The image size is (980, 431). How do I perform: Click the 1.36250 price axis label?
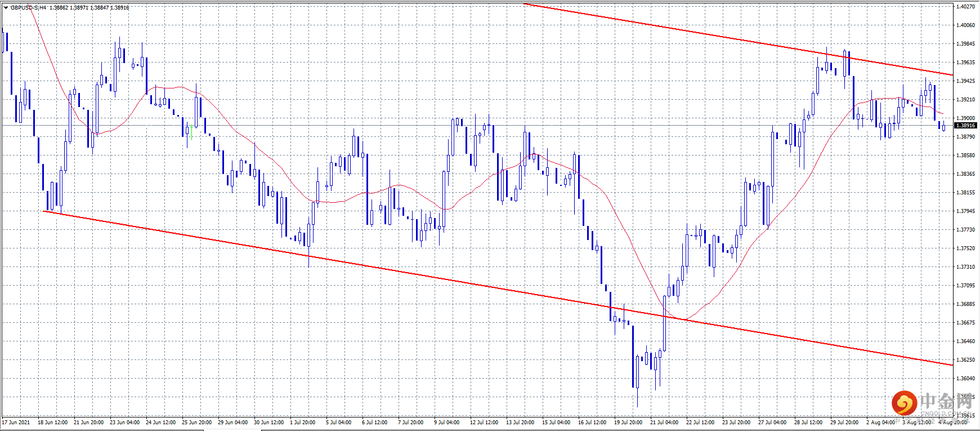[965, 360]
